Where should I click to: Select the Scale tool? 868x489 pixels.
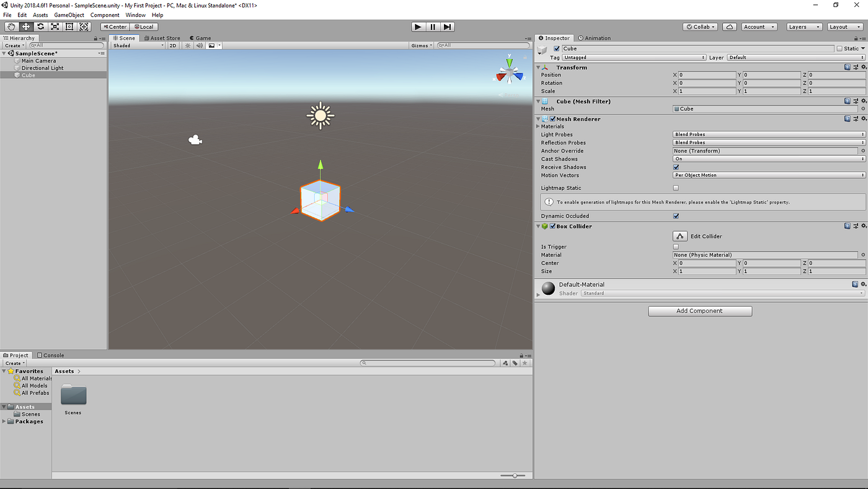55,26
